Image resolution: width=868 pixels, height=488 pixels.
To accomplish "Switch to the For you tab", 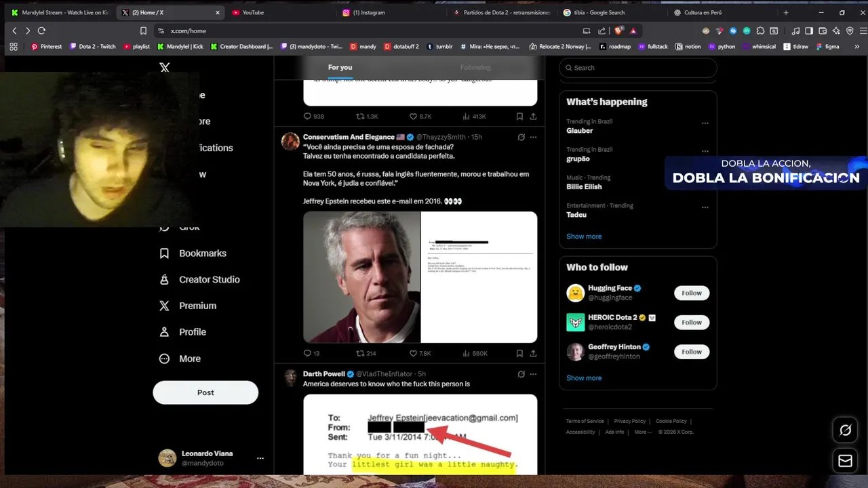I will (x=340, y=67).
